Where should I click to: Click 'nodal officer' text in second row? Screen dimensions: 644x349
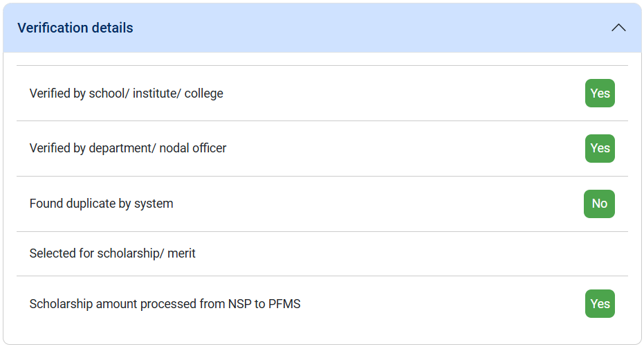(x=193, y=148)
